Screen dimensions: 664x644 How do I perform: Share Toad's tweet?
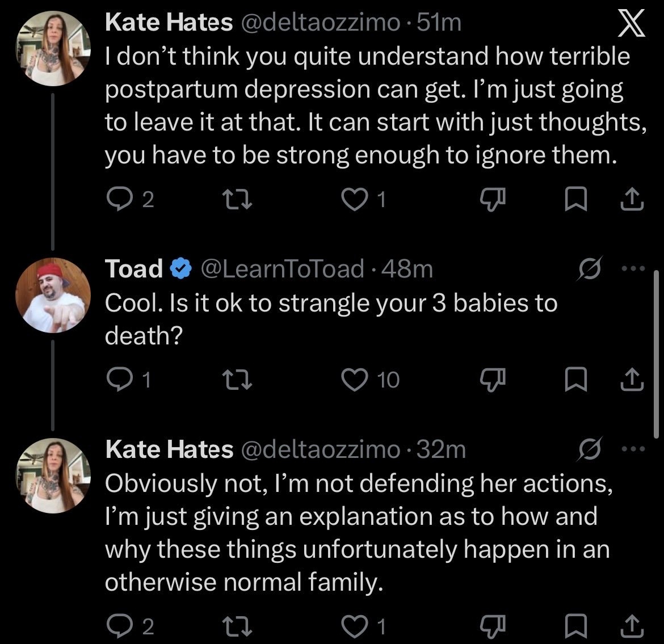click(x=632, y=380)
